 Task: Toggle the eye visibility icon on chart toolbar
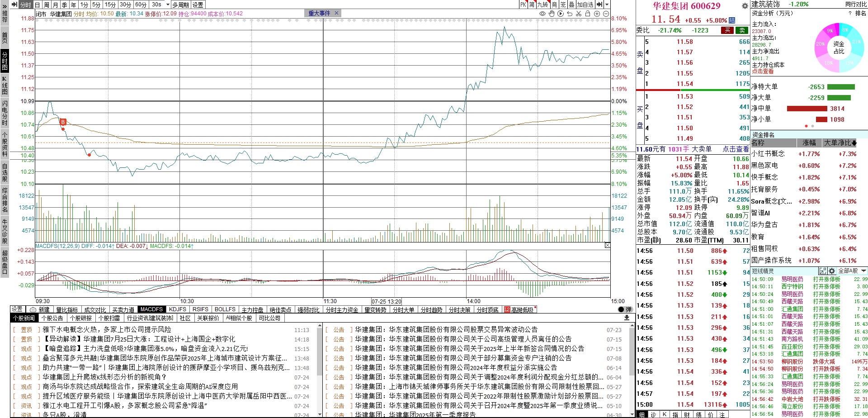[x=542, y=14]
